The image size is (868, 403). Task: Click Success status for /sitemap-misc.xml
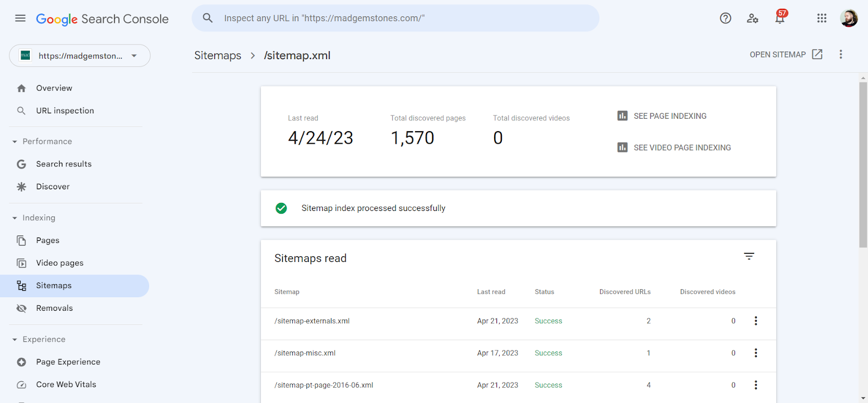(x=548, y=353)
